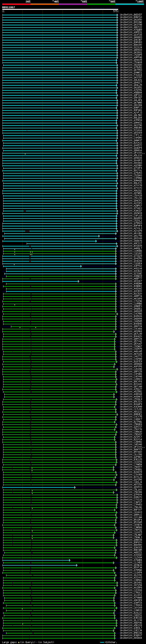Image resolution: width=146 pixels, height=644 pixels.
Task: Open hit UniRef100_Q43798
Action: pyautogui.click(x=131, y=25)
